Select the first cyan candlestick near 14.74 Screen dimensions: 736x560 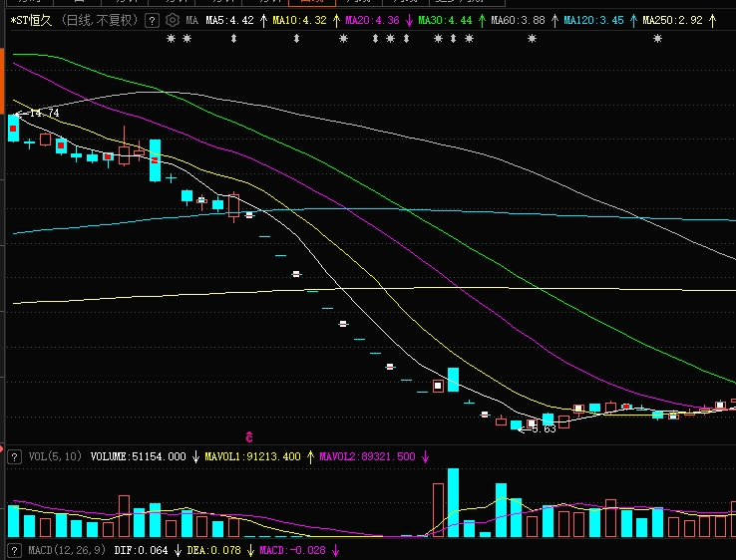click(x=14, y=128)
